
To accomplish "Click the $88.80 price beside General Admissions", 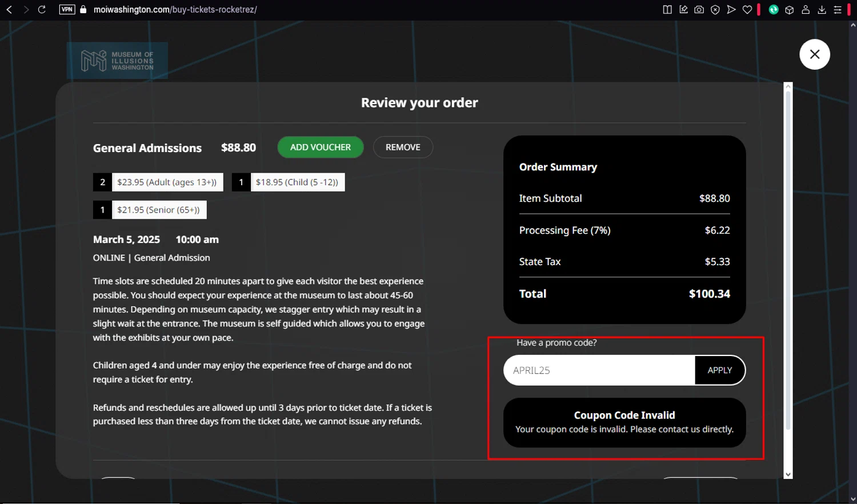I will pos(239,147).
